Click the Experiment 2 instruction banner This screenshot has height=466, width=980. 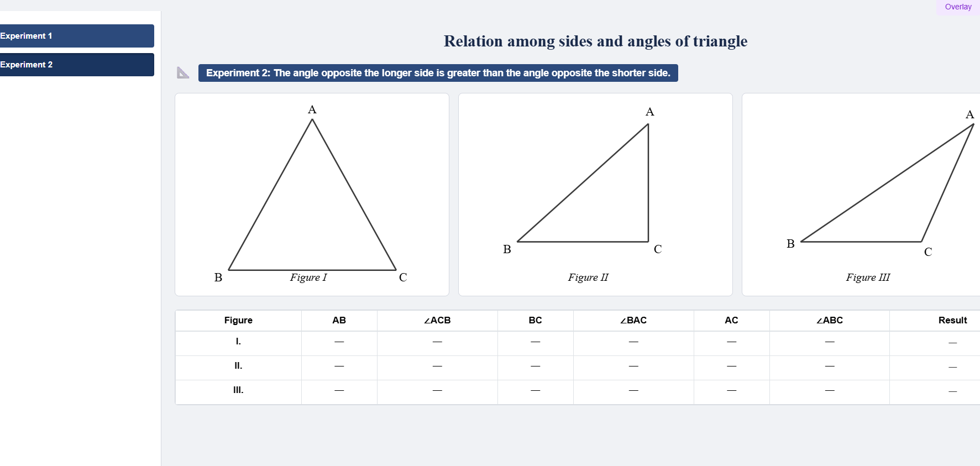coord(438,72)
